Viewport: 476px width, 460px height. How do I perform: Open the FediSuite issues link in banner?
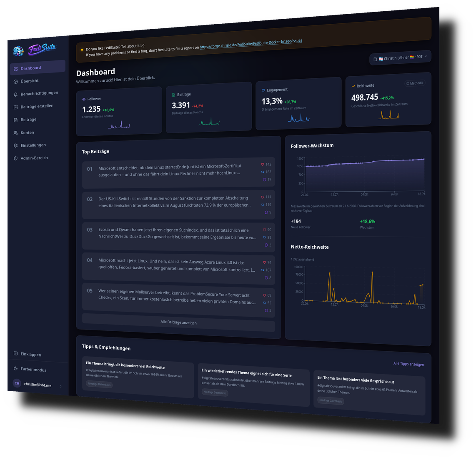tap(251, 44)
